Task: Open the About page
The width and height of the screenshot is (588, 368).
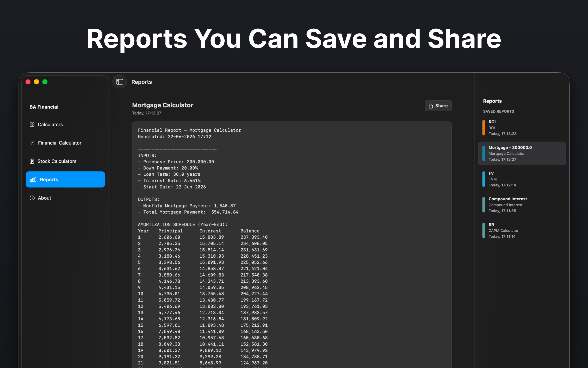Action: coord(65,198)
